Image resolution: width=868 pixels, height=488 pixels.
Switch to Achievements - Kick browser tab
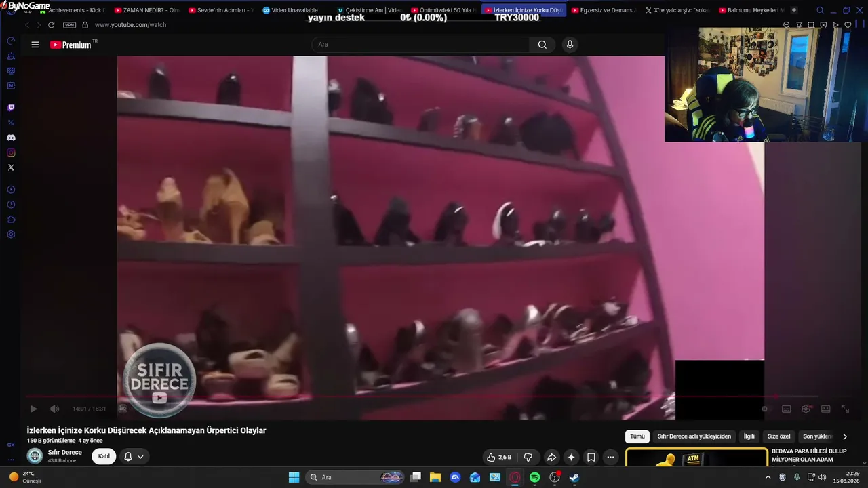73,10
